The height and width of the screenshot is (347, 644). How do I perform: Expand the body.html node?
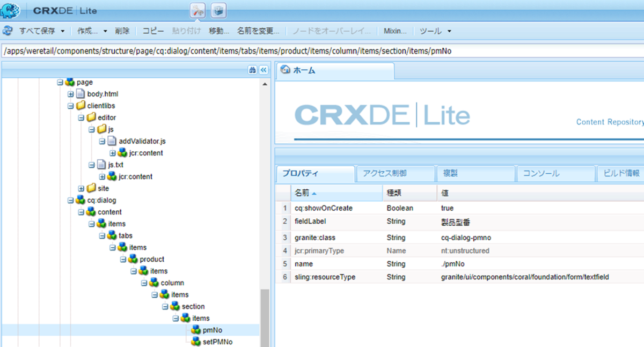tap(70, 94)
